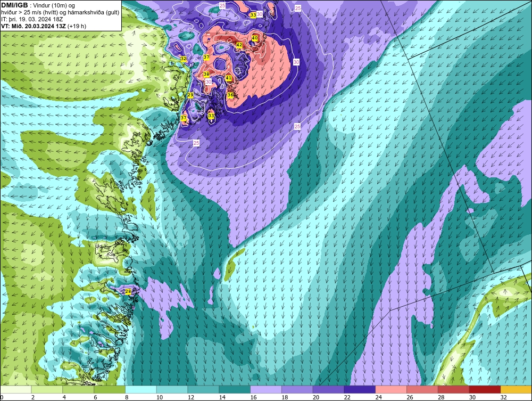The image size is (532, 401).
Task: Select the 'IT: þri. 19. 03. 2024 18Z' line
Action: 31,19
